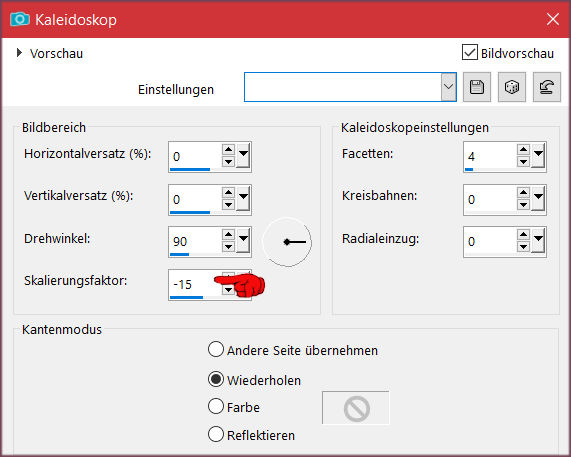Decrease Facetten with down arrow
Viewport: 571px width, 457px height.
pos(523,162)
